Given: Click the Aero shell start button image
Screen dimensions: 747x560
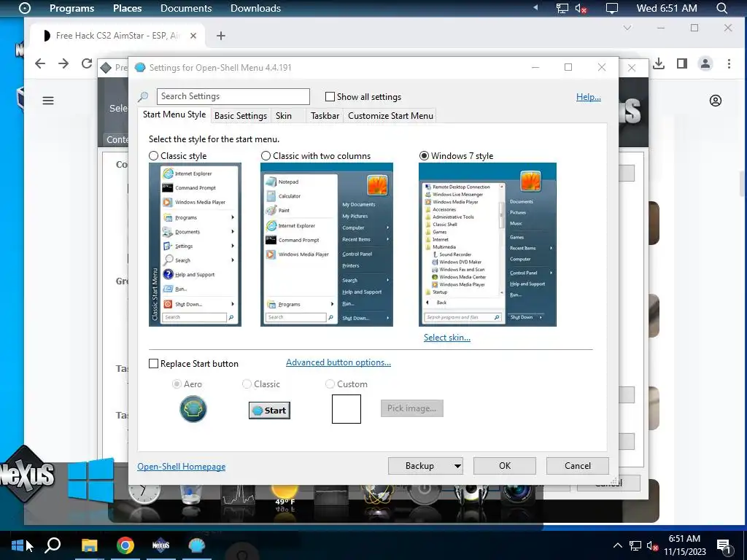Looking at the screenshot, I should 193,409.
